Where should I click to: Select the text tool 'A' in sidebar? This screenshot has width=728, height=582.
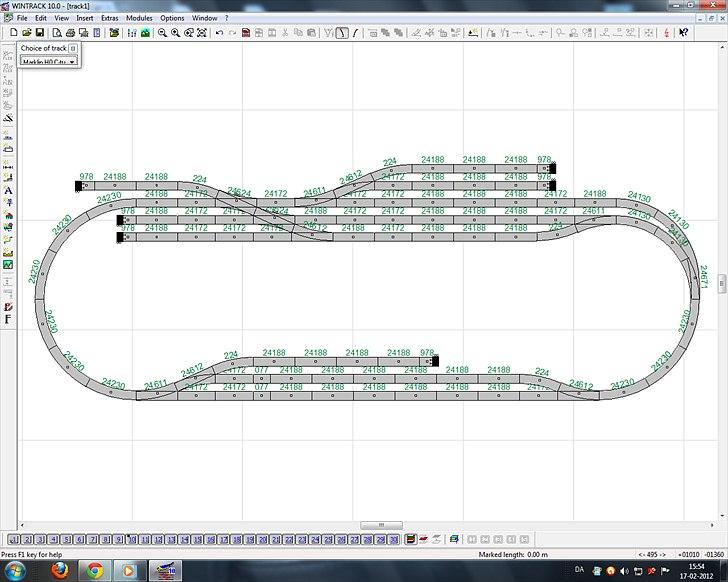(8, 190)
